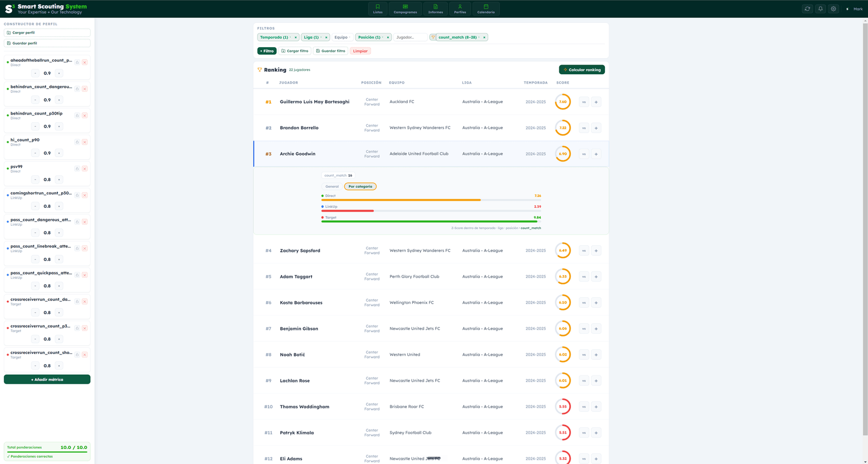This screenshot has width=868, height=464.
Task: Lock the aheadoftheballrun_count metric weight
Action: 77,62
